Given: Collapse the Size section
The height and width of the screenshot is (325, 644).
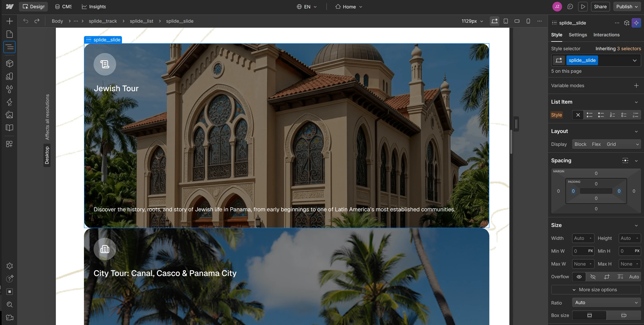Looking at the screenshot, I should pyautogui.click(x=636, y=226).
